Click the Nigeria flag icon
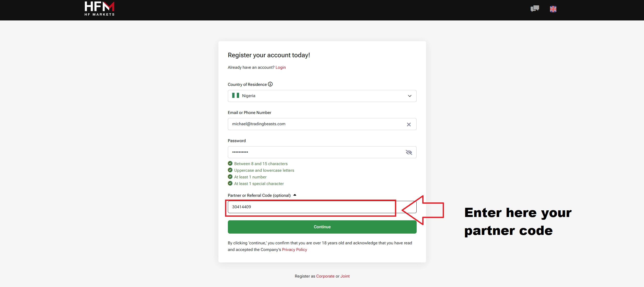This screenshot has height=287, width=644. click(236, 96)
